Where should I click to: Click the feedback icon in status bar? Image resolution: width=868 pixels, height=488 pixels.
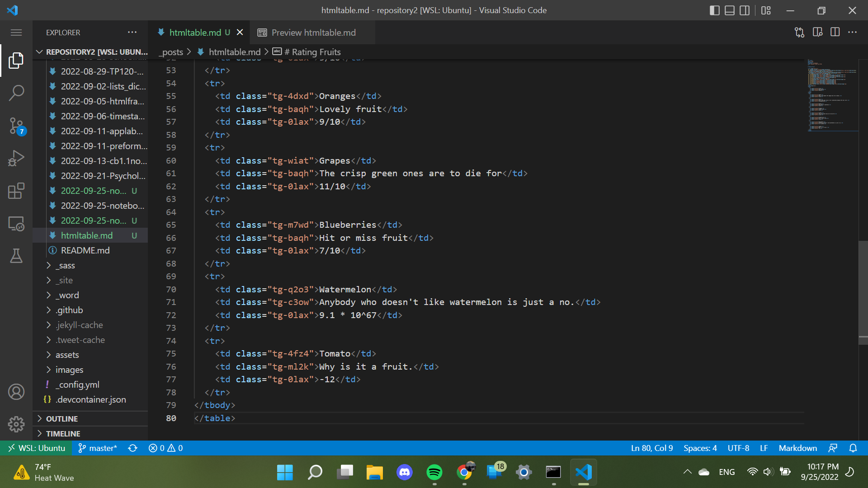pos(833,448)
